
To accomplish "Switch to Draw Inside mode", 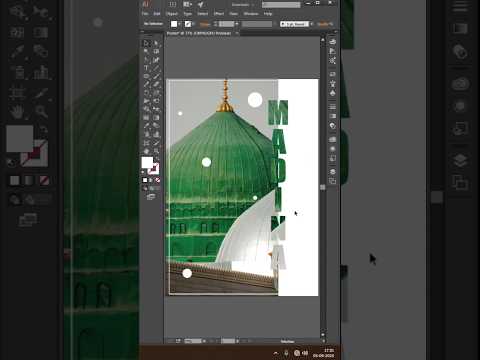I will 157,188.
